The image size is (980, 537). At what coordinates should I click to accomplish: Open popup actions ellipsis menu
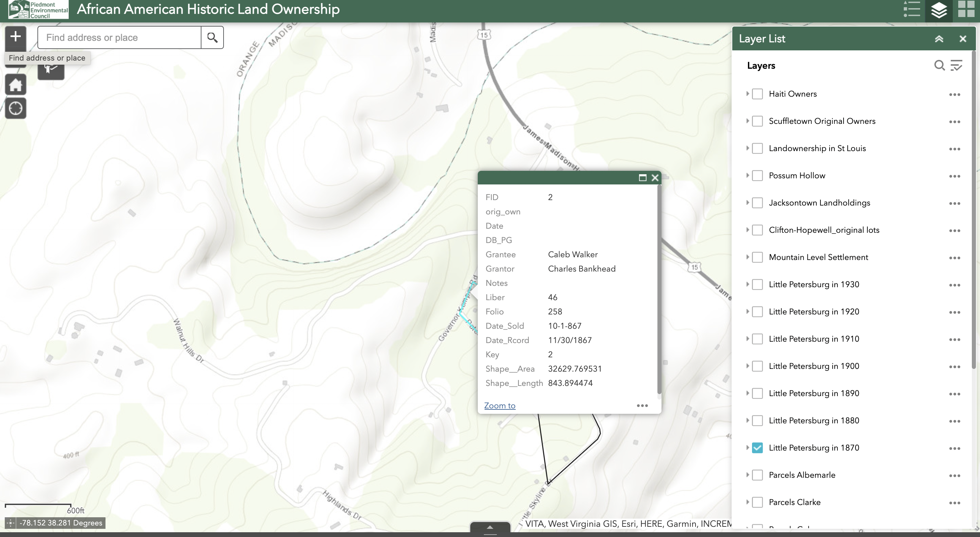(x=642, y=406)
